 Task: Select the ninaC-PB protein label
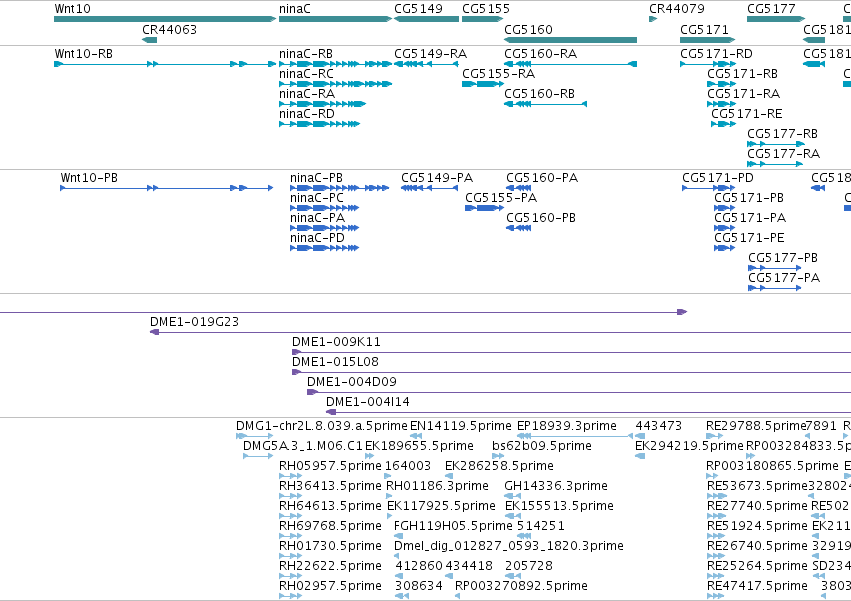pyautogui.click(x=316, y=178)
